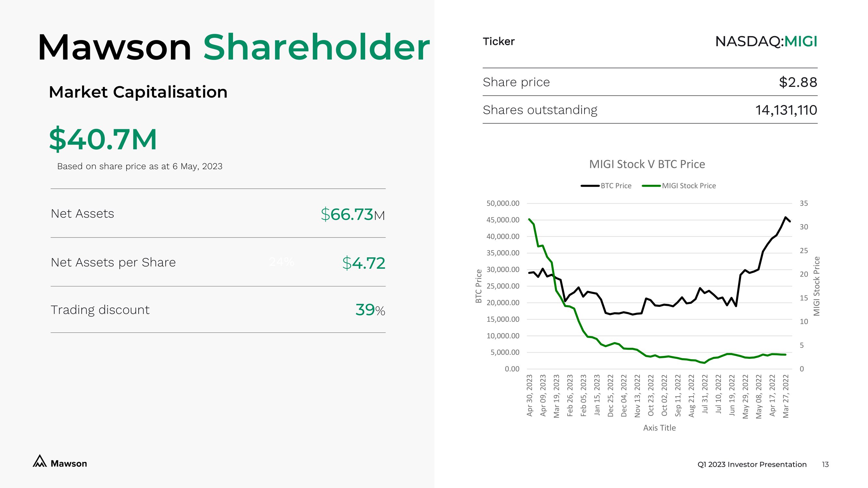The width and height of the screenshot is (868, 488).
Task: Click the slide page number 13
Action: coord(825,465)
